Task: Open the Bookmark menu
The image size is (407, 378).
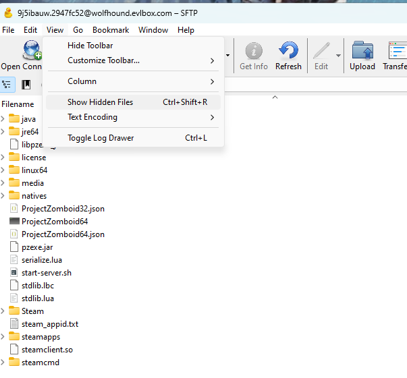Action: click(111, 30)
